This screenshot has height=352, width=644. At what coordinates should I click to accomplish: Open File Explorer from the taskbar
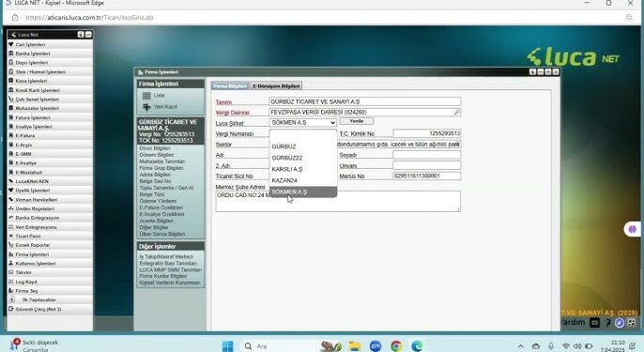coord(355,346)
